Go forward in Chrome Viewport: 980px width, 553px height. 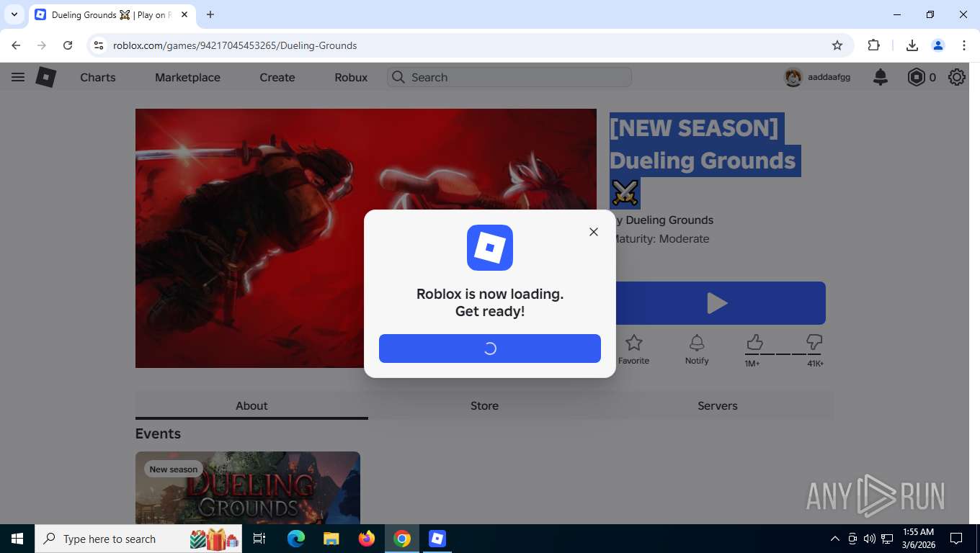click(x=42, y=45)
